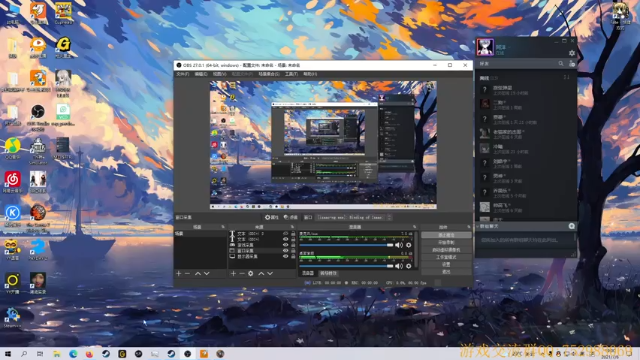640x360 pixels.
Task: Open the yellow G desktop shortcut
Action: click(x=63, y=47)
